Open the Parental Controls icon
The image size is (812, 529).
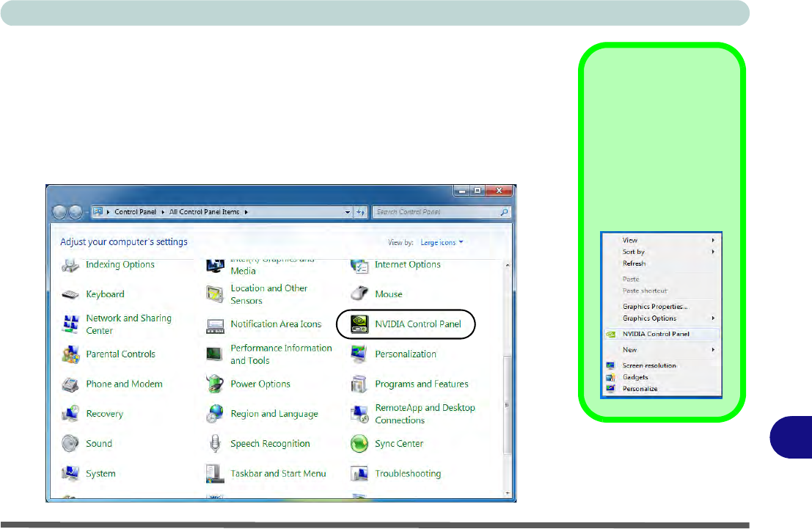(70, 354)
